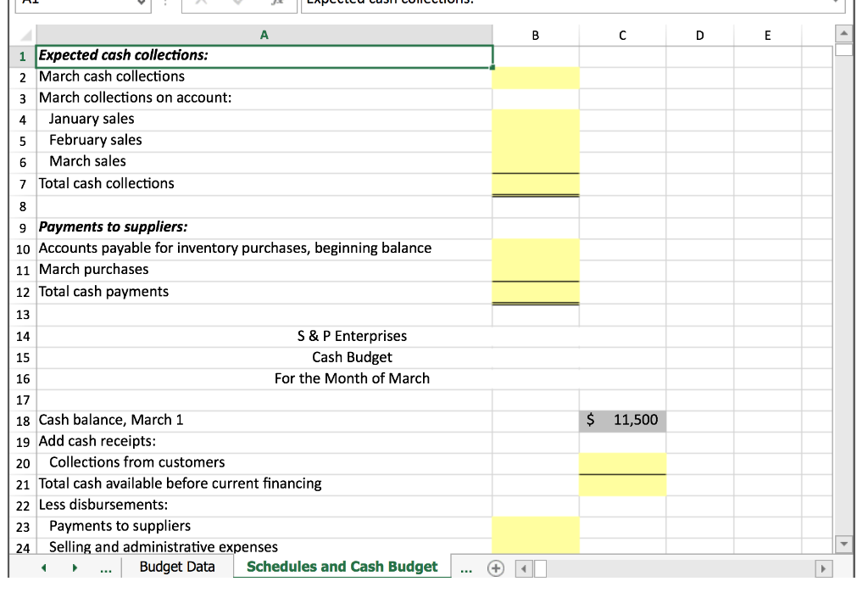Select the Schedules and Cash Budget tab

pyautogui.click(x=342, y=566)
